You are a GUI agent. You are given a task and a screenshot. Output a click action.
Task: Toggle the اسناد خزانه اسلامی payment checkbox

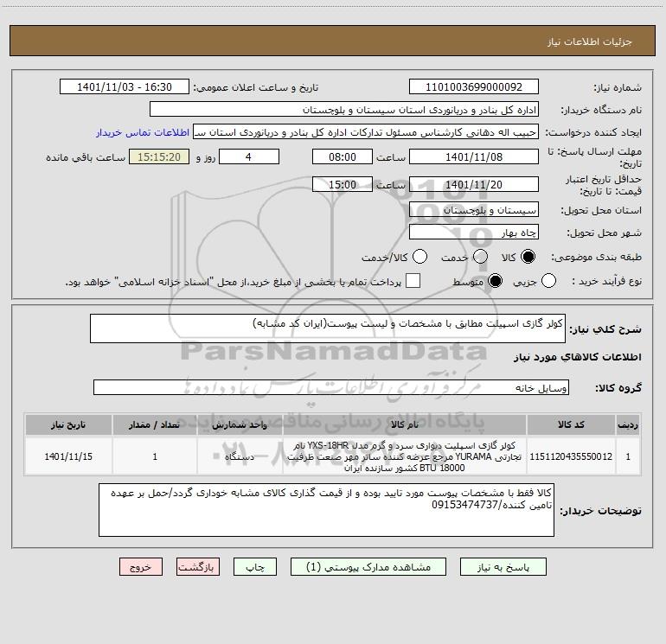pos(413,281)
